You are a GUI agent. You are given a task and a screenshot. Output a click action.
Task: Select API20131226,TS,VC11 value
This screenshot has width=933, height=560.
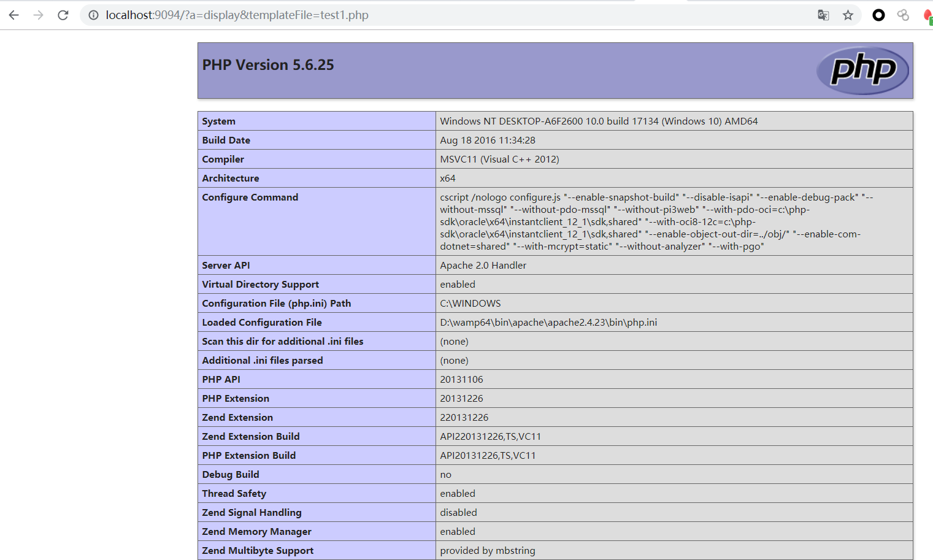pyautogui.click(x=488, y=456)
